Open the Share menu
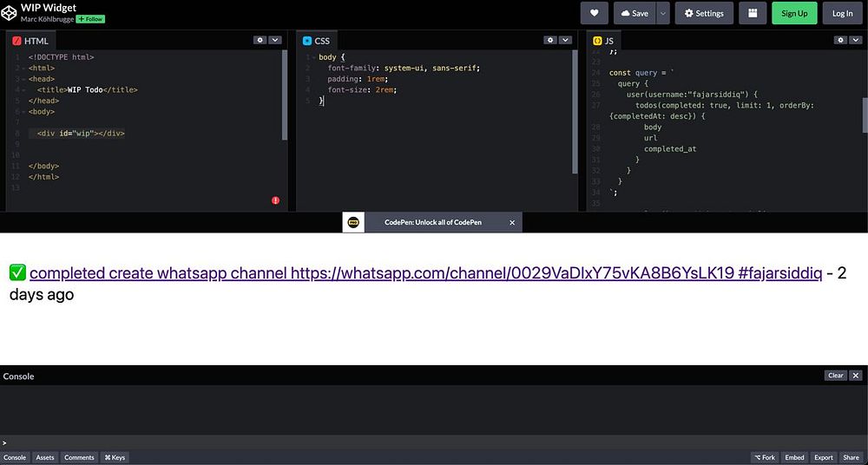 pyautogui.click(x=851, y=457)
